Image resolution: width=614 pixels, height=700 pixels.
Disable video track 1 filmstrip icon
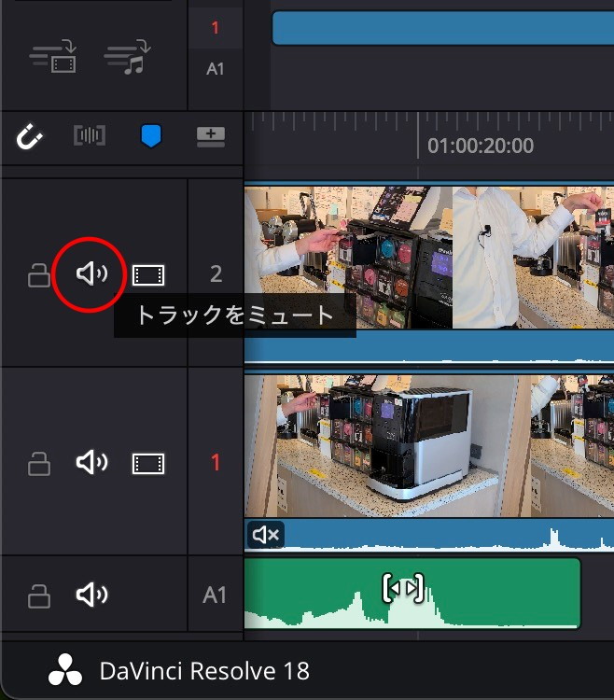148,464
